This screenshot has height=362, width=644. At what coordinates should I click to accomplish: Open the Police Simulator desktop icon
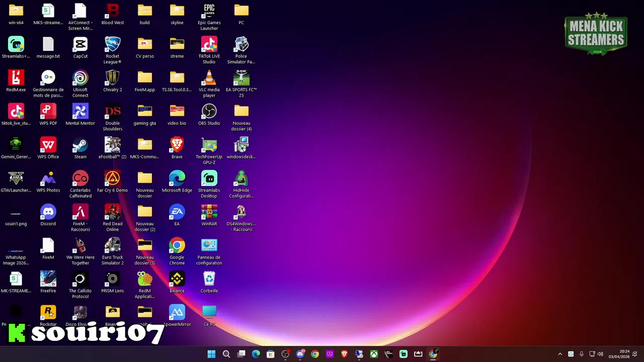point(242,50)
